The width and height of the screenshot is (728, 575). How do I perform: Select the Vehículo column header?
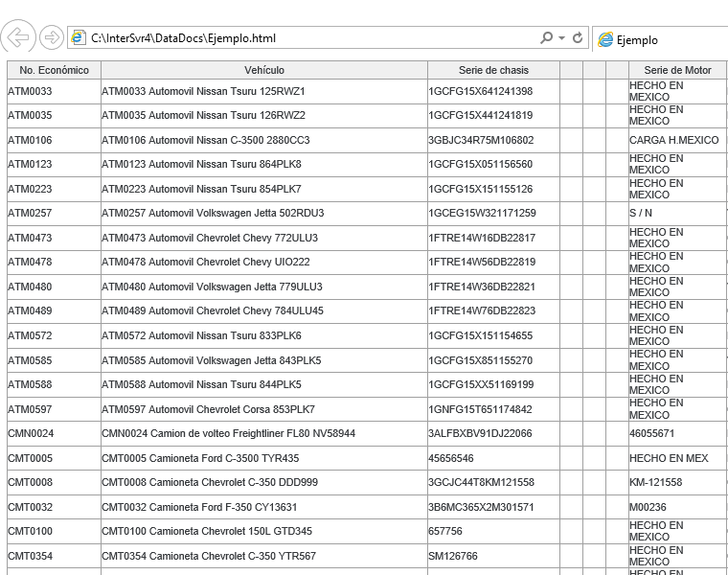(263, 70)
